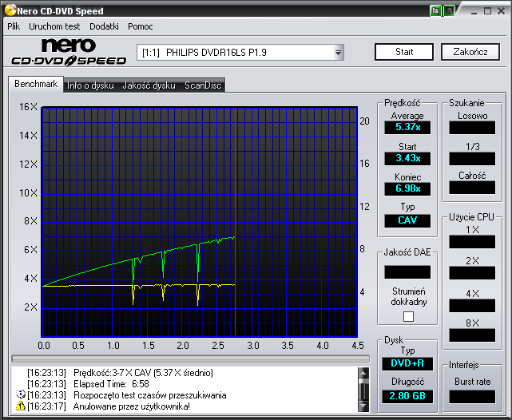Image resolution: width=512 pixels, height=420 pixels.
Task: Click the log scrollbar up arrow
Action: tap(363, 373)
